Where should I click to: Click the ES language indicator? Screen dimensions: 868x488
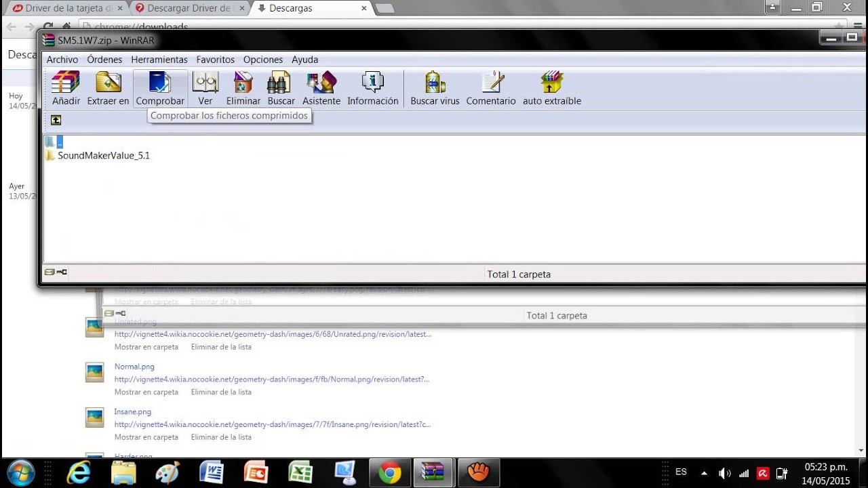pyautogui.click(x=682, y=472)
